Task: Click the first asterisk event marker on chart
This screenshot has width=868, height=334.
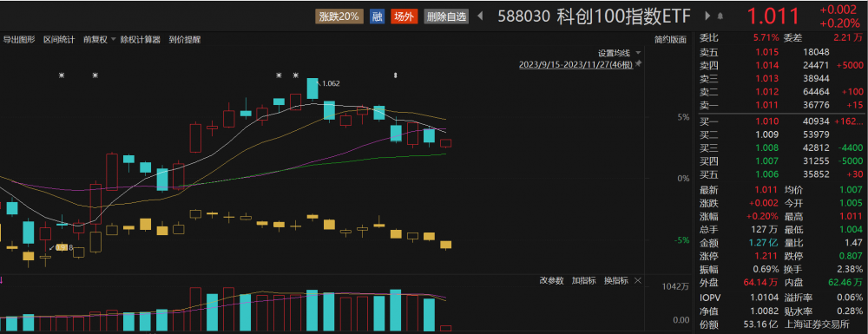Action: click(62, 75)
